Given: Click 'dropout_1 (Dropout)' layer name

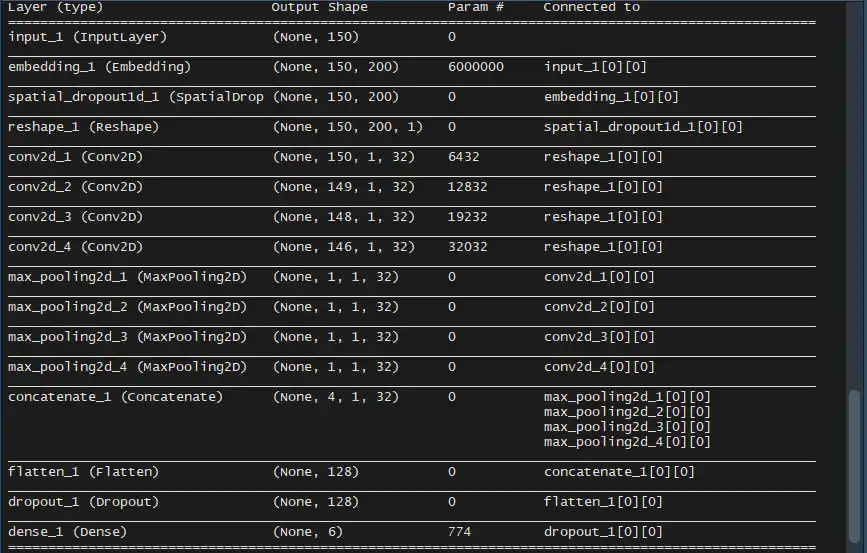Looking at the screenshot, I should point(83,502).
